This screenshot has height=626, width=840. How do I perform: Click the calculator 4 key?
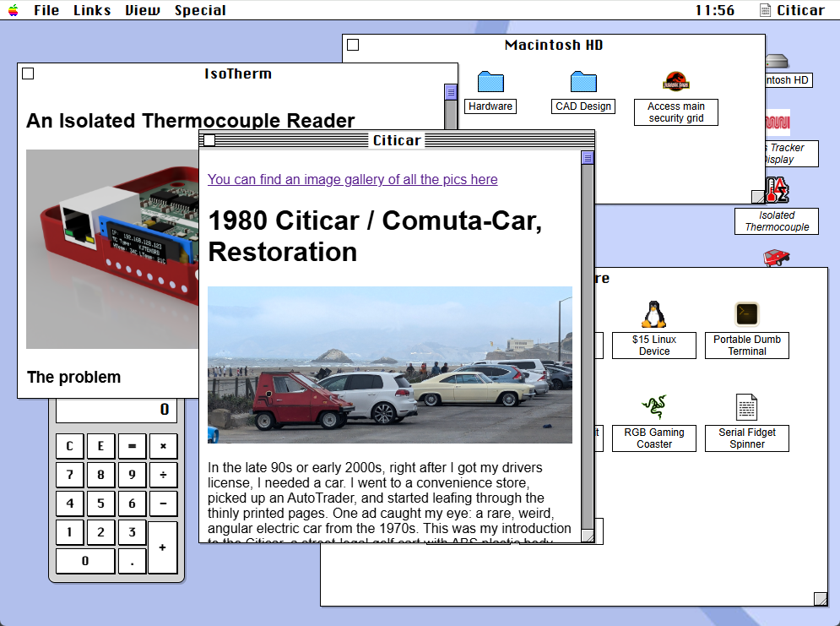(69, 504)
